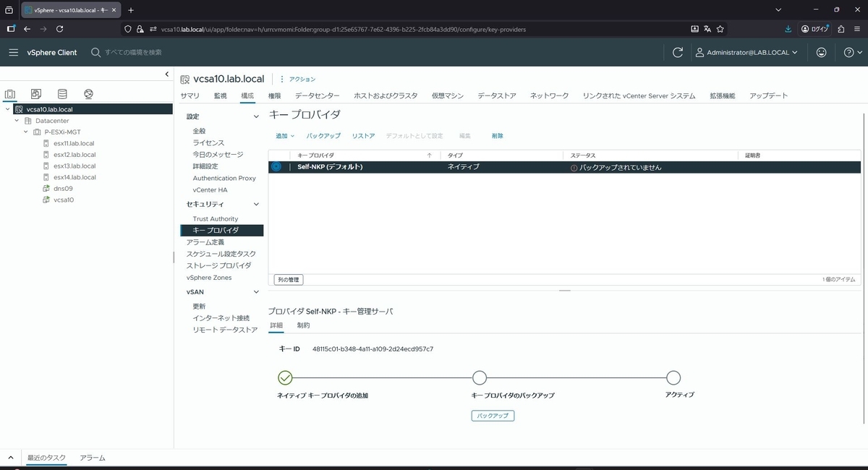
Task: Open the Administrator@LAB.LOCAL user menu
Action: [746, 52]
